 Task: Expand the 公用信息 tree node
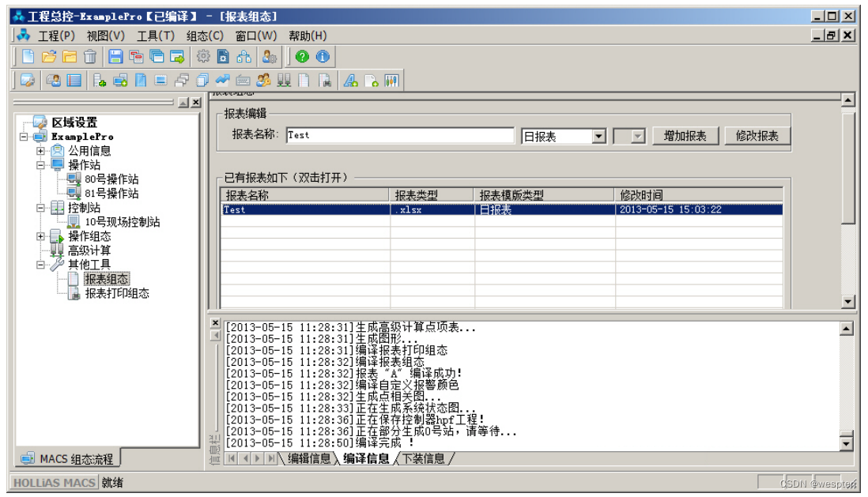[x=40, y=151]
